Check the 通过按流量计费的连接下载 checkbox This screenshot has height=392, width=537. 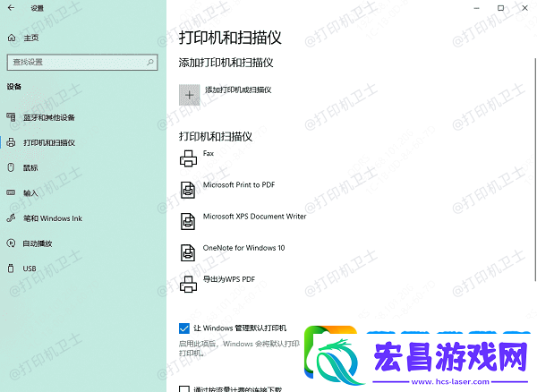point(184,389)
